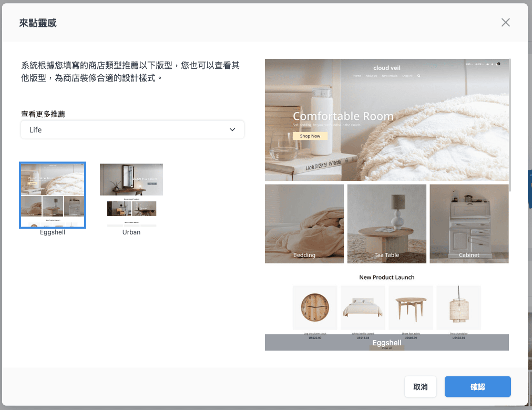Click the Shop Now button in the preview
Image resolution: width=532 pixels, height=410 pixels.
[x=310, y=136]
